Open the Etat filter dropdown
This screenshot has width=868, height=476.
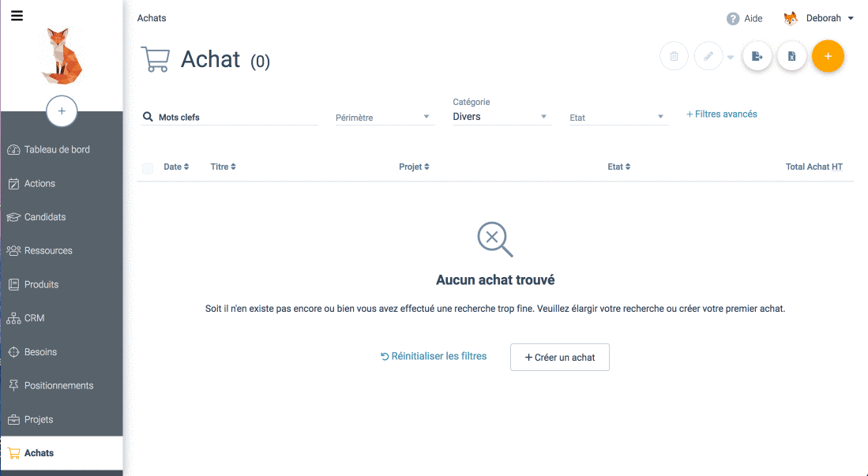click(618, 118)
